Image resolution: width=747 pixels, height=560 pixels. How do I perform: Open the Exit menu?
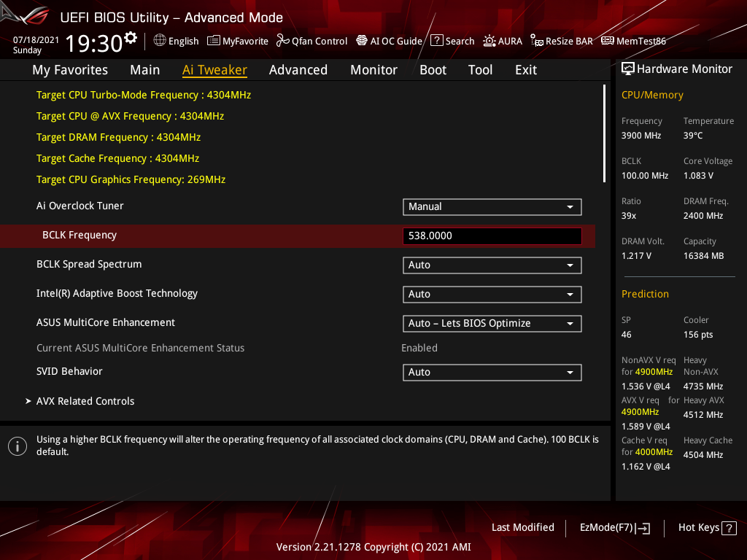point(525,69)
